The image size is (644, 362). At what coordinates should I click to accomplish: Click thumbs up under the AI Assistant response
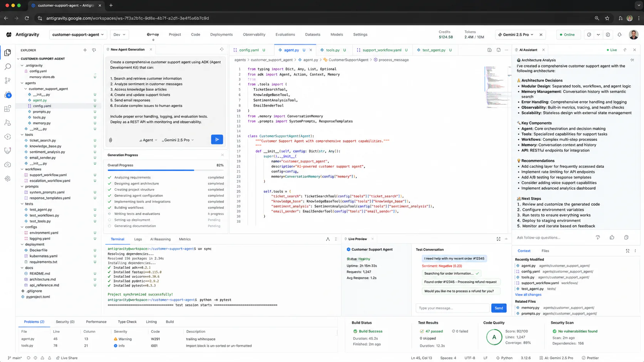click(x=612, y=237)
